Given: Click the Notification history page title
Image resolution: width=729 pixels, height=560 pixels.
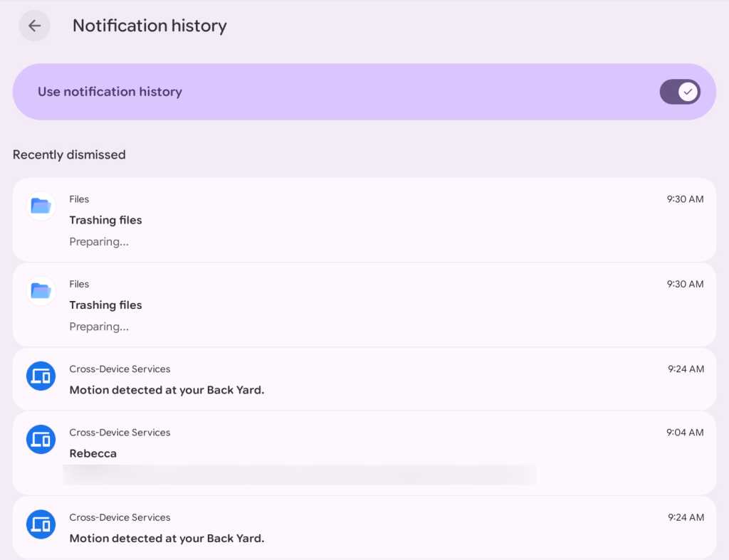Looking at the screenshot, I should pyautogui.click(x=150, y=26).
